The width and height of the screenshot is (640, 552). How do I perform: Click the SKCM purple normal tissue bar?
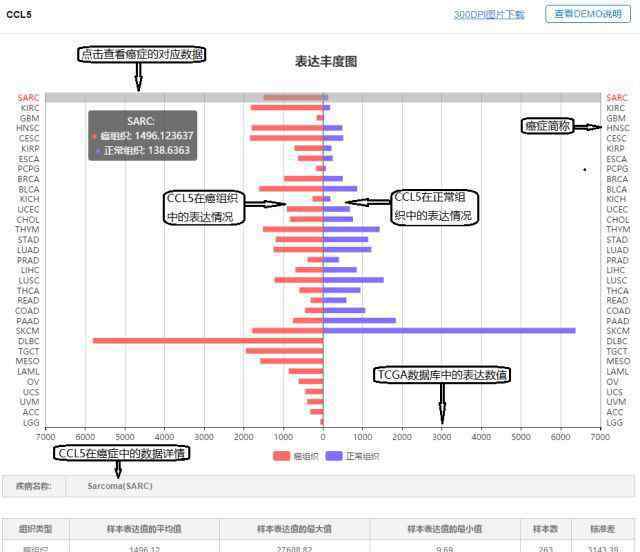449,330
